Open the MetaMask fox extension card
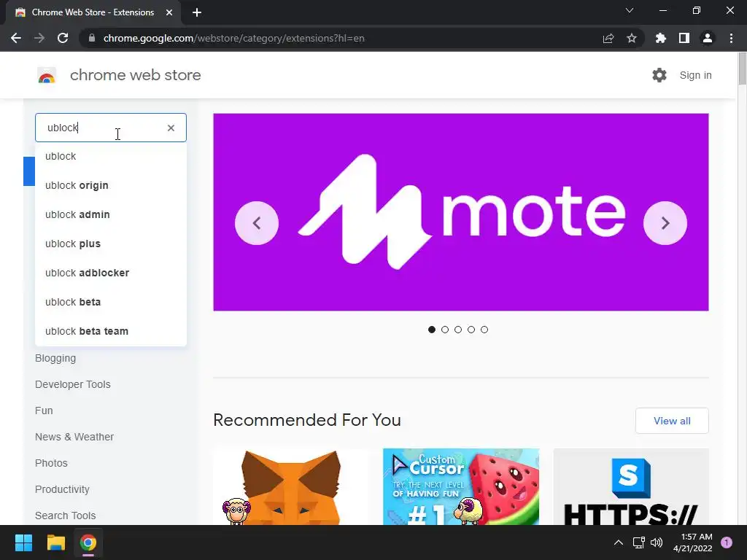The height and width of the screenshot is (560, 747). point(291,486)
